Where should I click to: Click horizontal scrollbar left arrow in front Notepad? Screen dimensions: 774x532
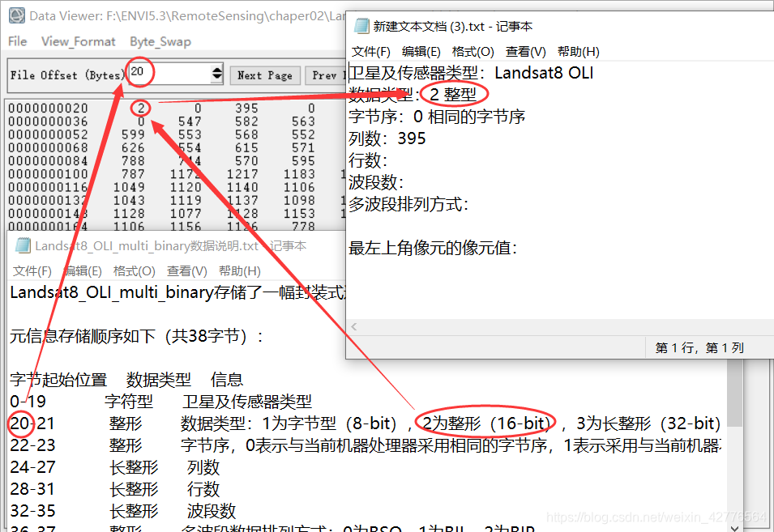[353, 326]
